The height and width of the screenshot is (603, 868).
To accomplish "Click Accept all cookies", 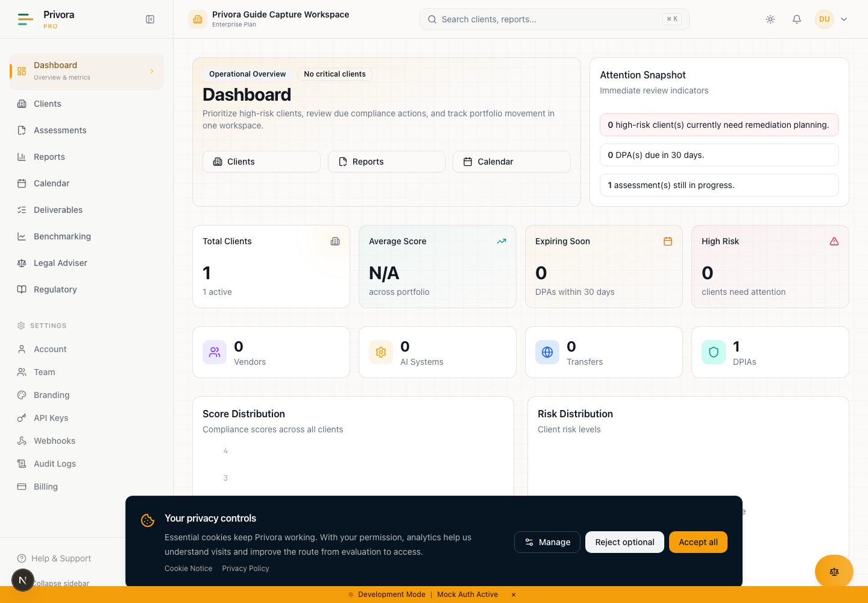I will pyautogui.click(x=698, y=542).
